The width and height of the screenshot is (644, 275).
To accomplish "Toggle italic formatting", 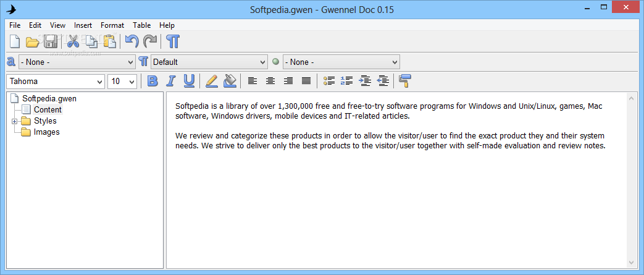I will click(x=171, y=81).
